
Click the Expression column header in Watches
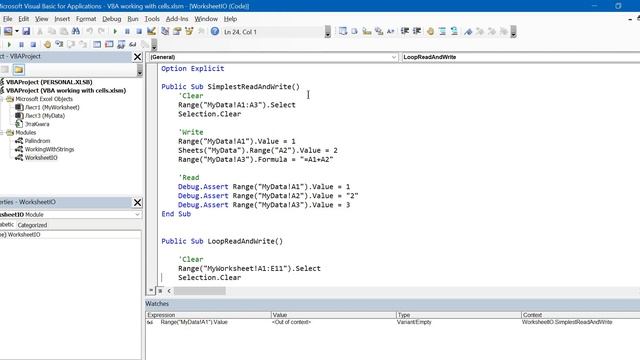[208, 315]
